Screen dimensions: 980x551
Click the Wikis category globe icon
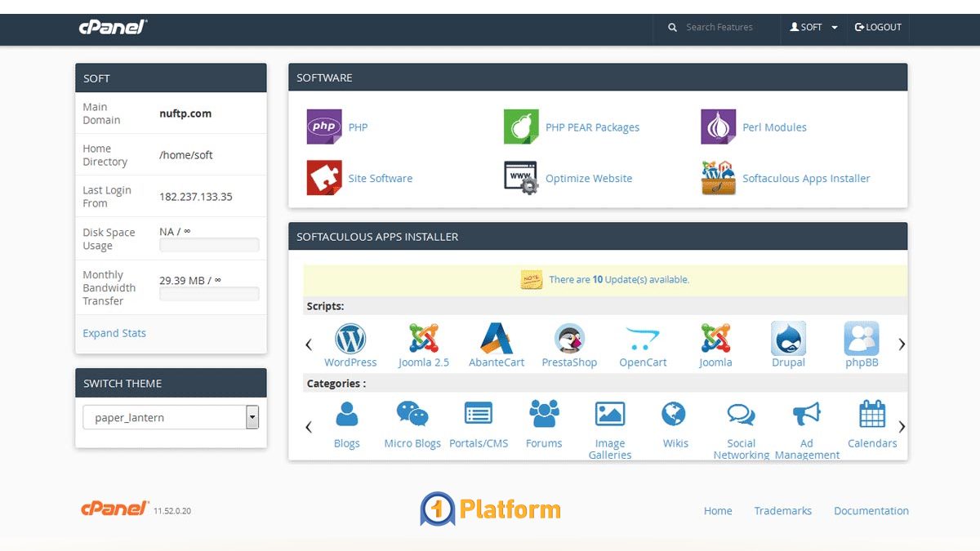(x=675, y=414)
